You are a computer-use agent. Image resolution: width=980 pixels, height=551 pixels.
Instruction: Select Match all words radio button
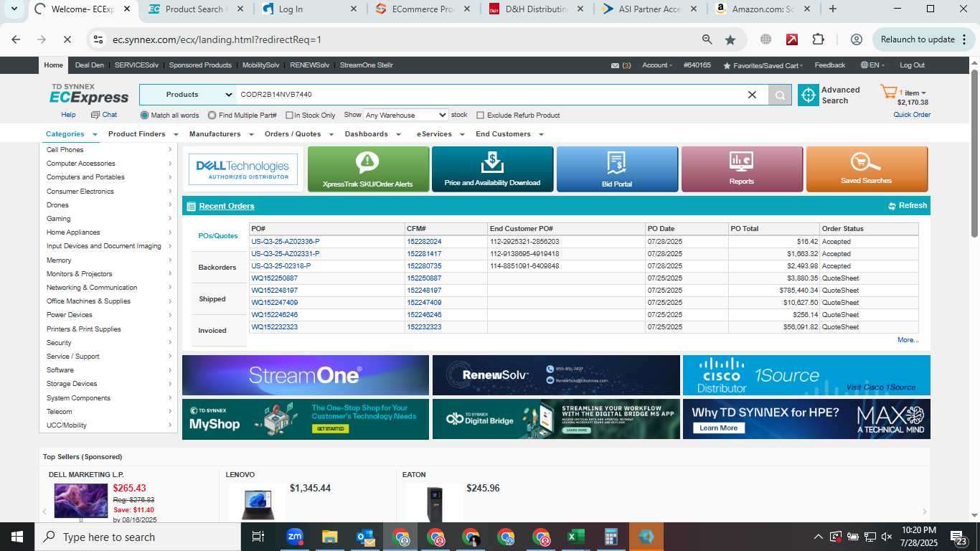coord(145,116)
